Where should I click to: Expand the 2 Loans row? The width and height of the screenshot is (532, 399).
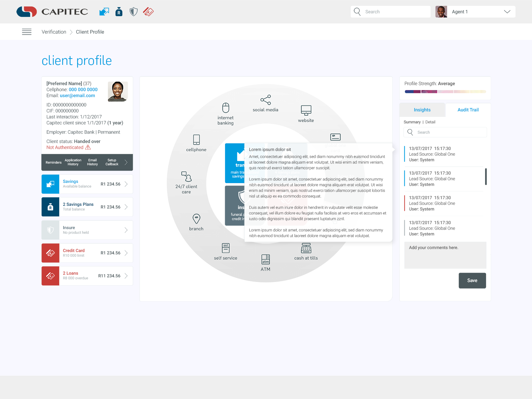point(126,276)
